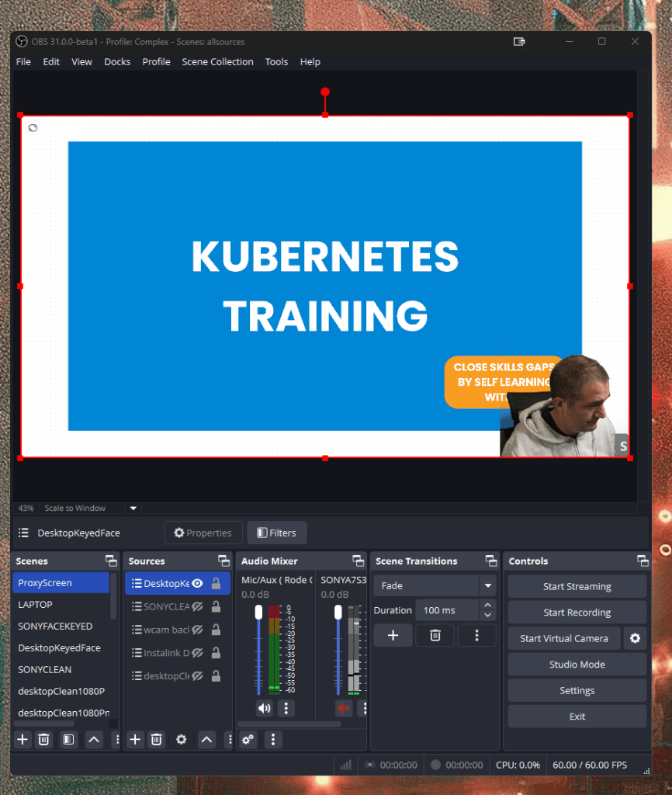
Task: Open source Properties button
Action: [203, 533]
